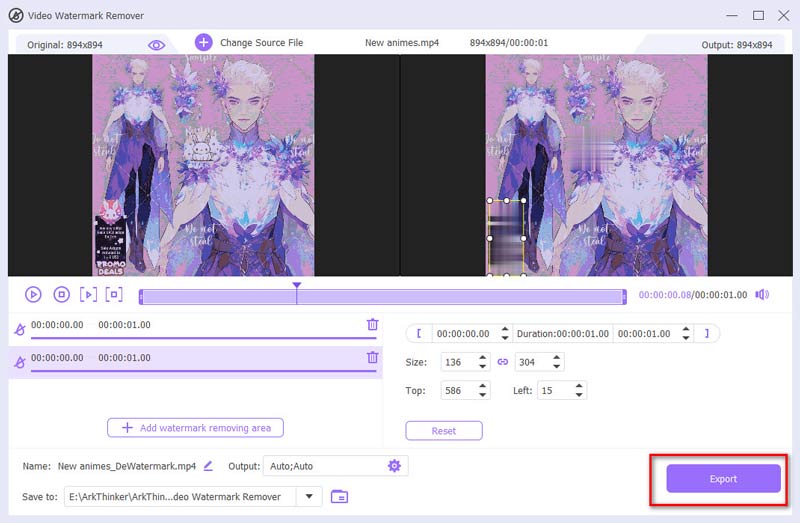The height and width of the screenshot is (523, 800).
Task: Select the second watermark area icon
Action: pyautogui.click(x=20, y=362)
